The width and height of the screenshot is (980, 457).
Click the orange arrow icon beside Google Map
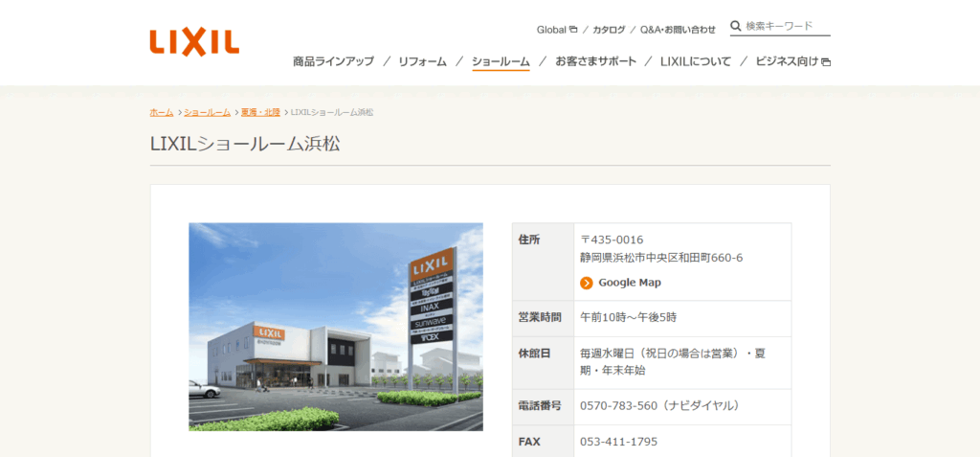(587, 283)
